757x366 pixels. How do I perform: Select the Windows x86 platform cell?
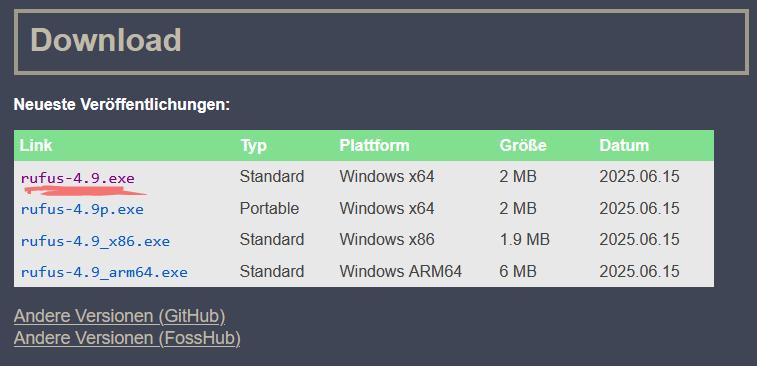[x=387, y=240]
